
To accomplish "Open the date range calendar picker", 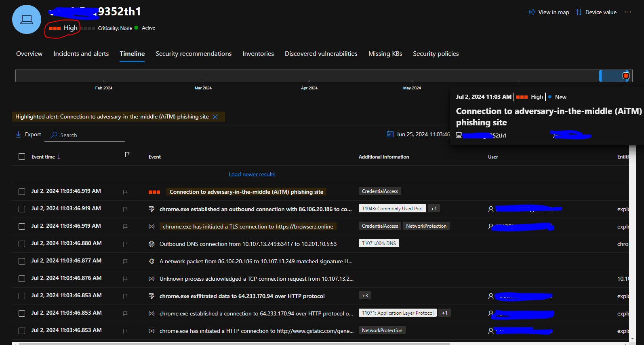I will (x=390, y=134).
